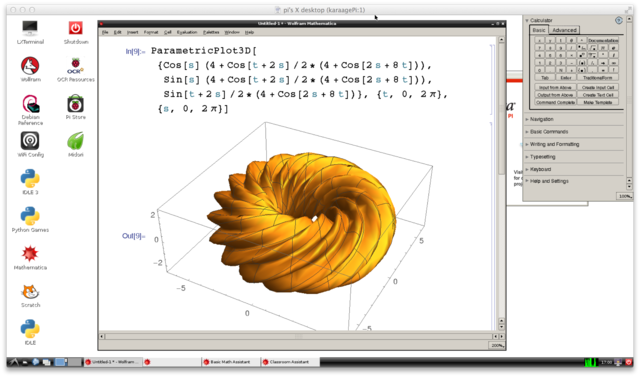Click the Shutdown desktop icon
Screen dimensions: 640x377
[76, 32]
